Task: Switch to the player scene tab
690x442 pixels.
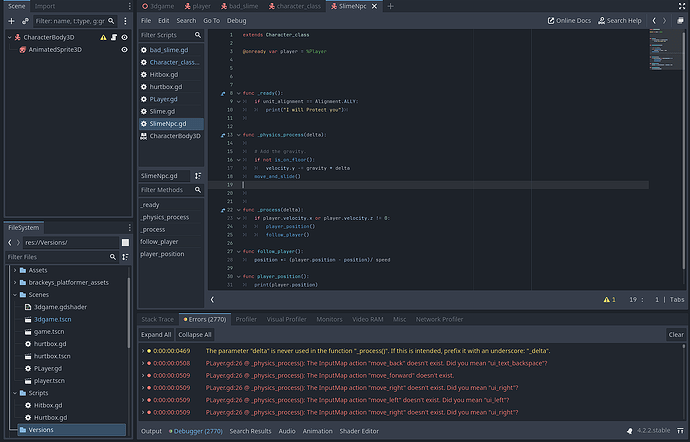Action: pos(198,6)
